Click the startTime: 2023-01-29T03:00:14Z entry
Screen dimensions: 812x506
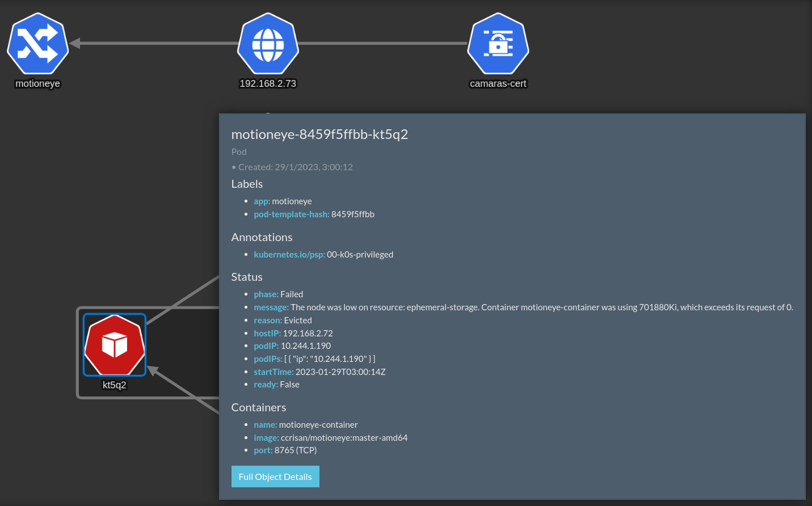[319, 372]
